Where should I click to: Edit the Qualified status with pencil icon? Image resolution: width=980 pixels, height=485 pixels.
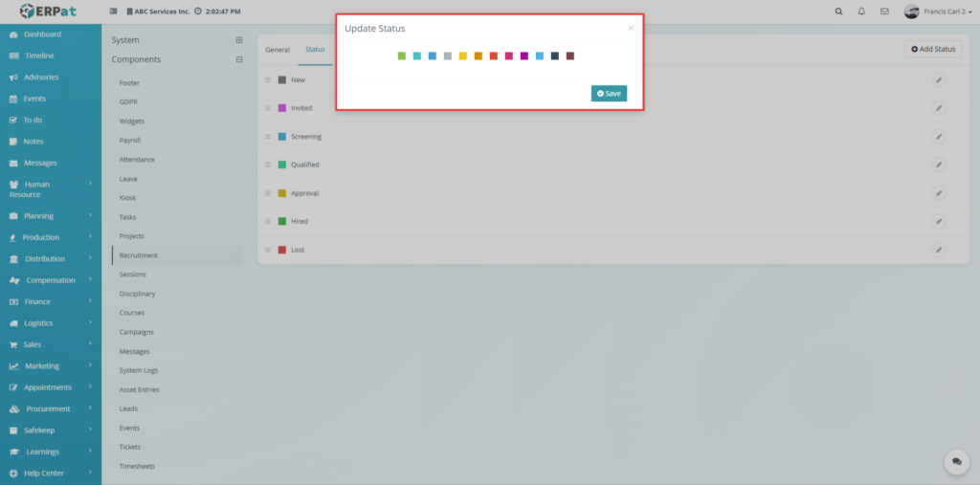(x=939, y=165)
